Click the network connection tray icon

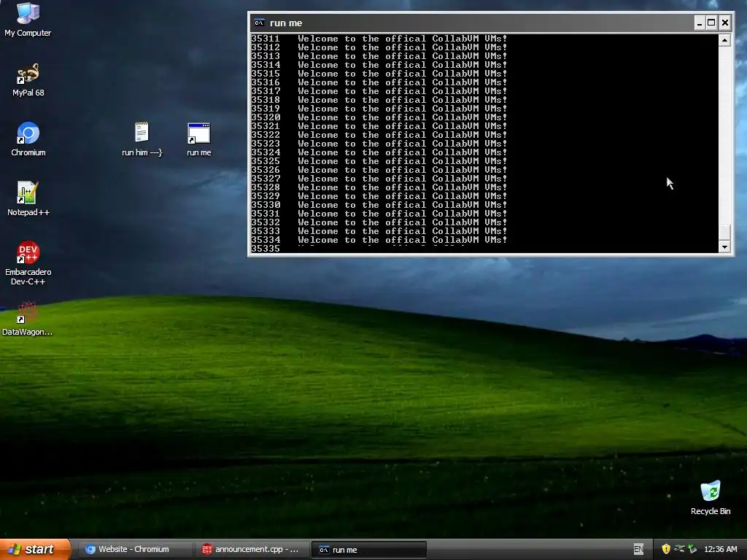coord(679,549)
